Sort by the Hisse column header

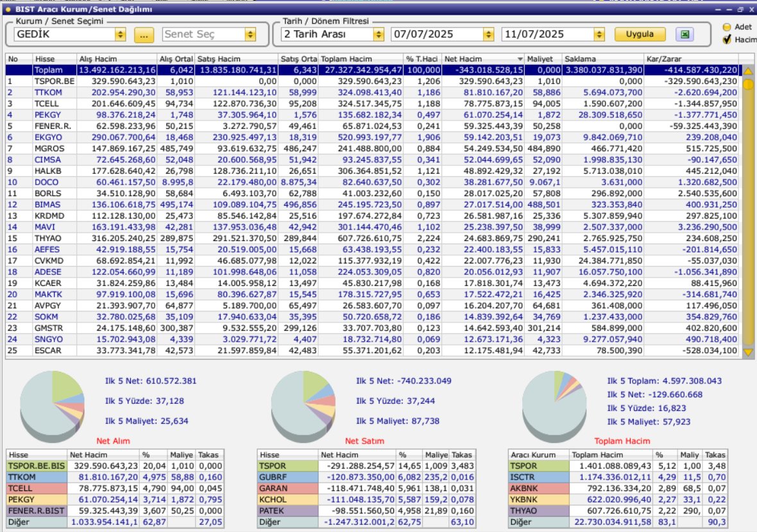tap(54, 59)
